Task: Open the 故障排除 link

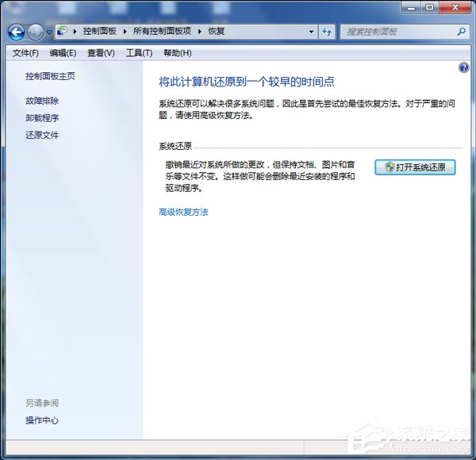Action: point(42,101)
